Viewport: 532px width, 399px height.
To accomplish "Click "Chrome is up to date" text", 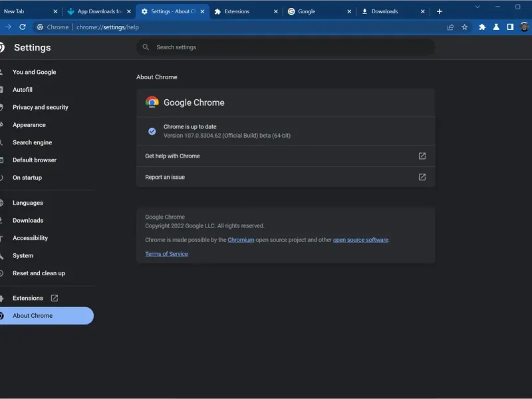I will tap(190, 127).
